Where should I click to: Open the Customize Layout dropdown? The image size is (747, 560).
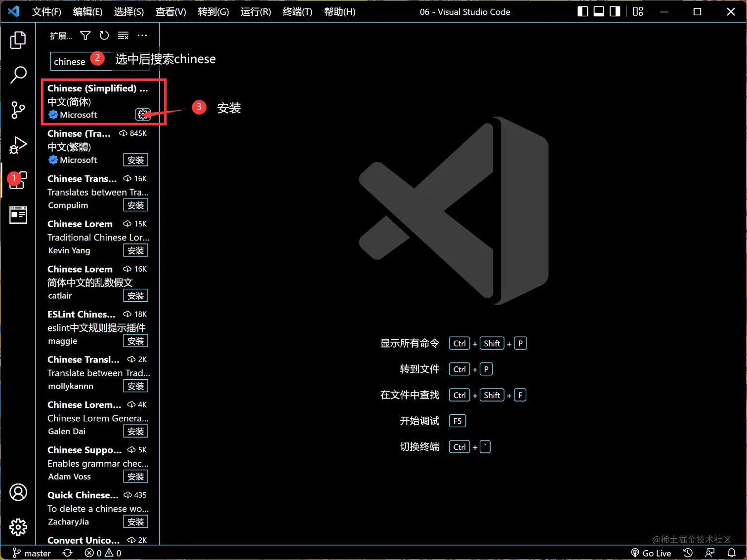pos(637,11)
